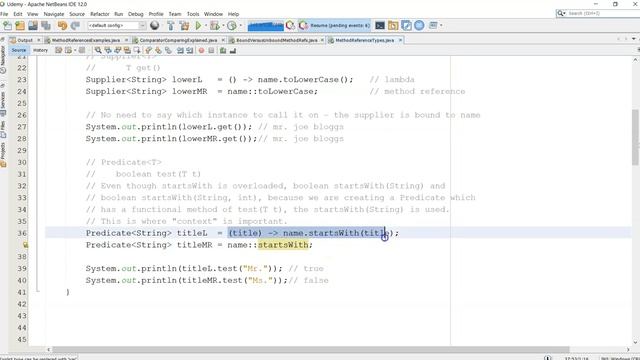Click the red Start Macro Recording icon
Viewport: 640px width, 360px height.
tap(201, 51)
